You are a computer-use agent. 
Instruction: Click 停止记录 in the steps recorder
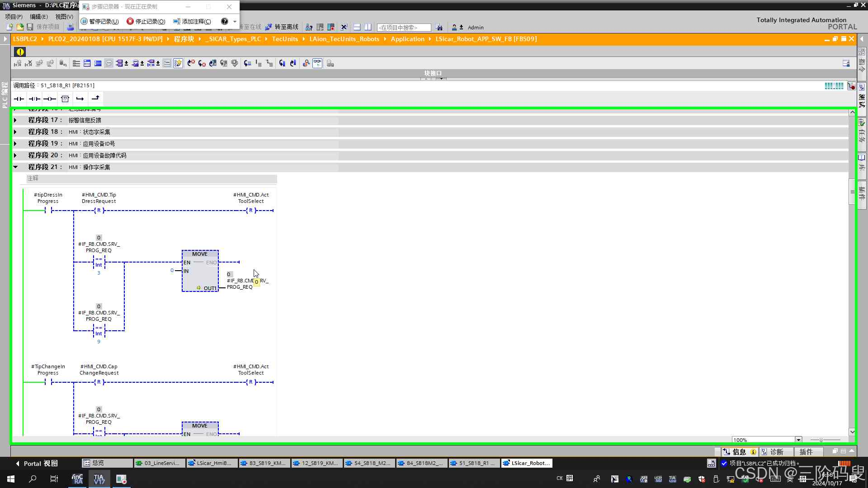[x=146, y=21]
